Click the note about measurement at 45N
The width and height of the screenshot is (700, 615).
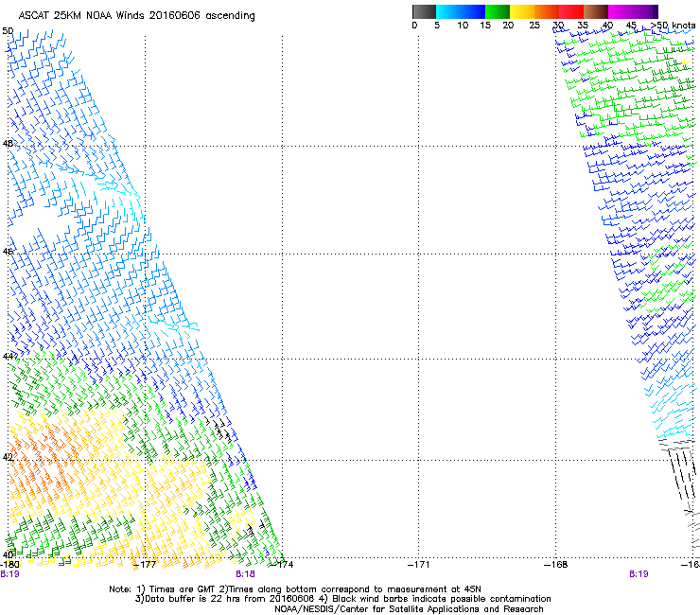click(x=351, y=589)
